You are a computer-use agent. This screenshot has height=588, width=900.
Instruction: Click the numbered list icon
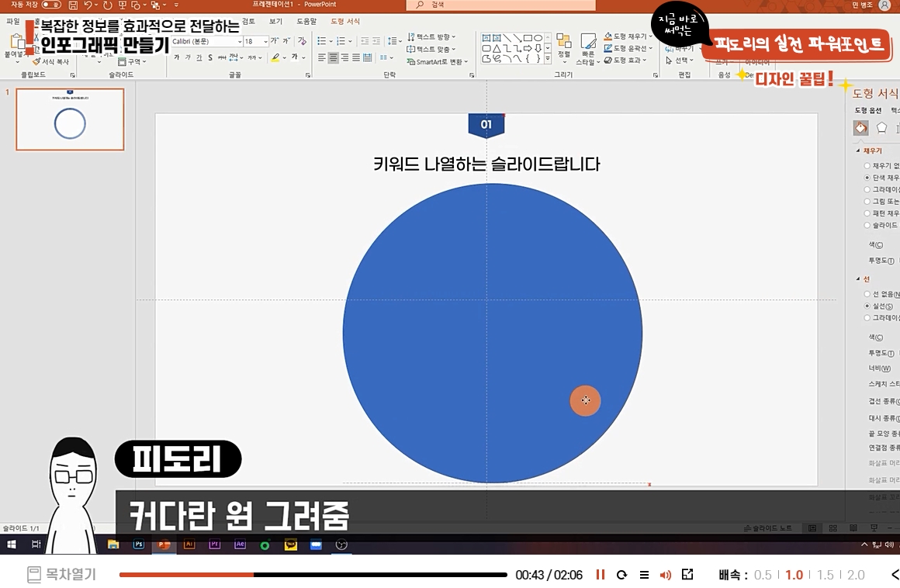[341, 41]
